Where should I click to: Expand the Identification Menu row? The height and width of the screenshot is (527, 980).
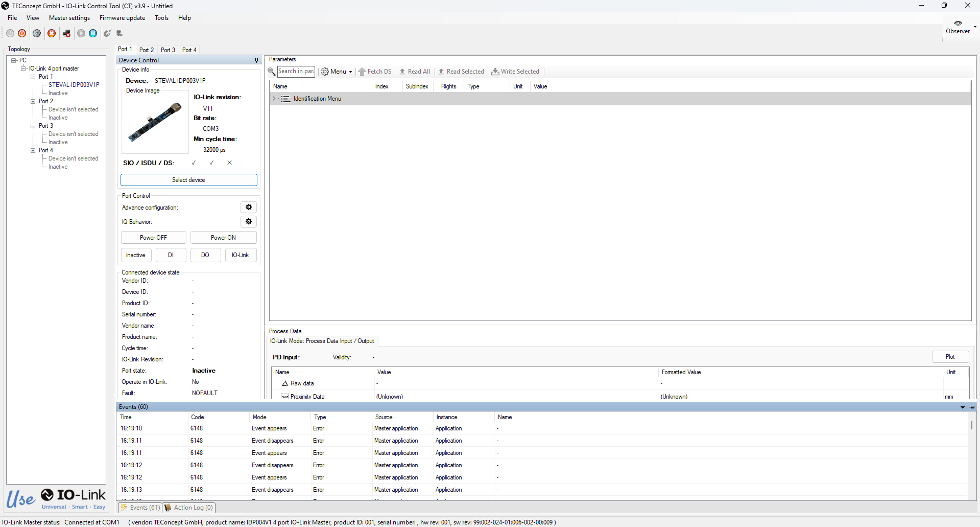pos(274,99)
